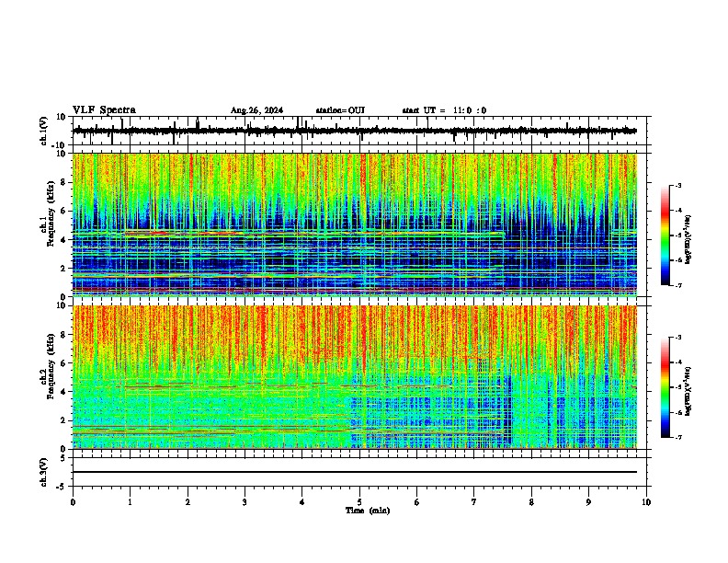This screenshot has height=563, width=728.
Task: Click the ch.2 spectrogram color scale bar
Action: pyautogui.click(x=665, y=387)
